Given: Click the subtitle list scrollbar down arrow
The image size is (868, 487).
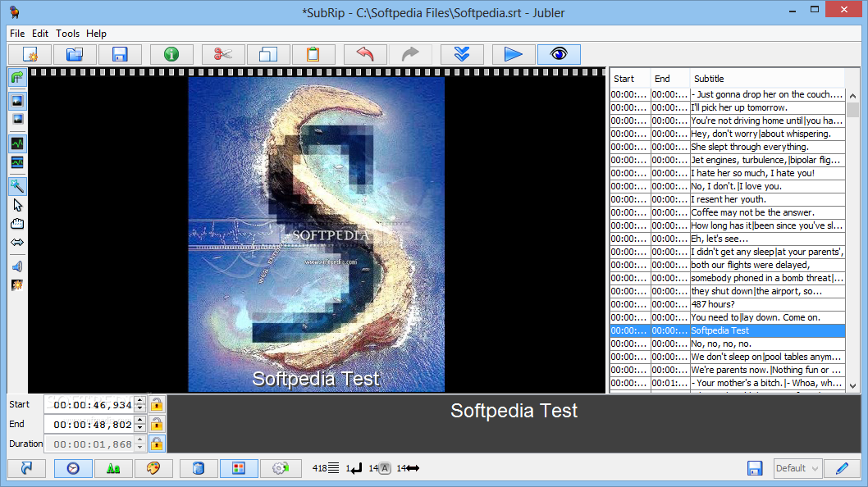Looking at the screenshot, I should point(852,386).
